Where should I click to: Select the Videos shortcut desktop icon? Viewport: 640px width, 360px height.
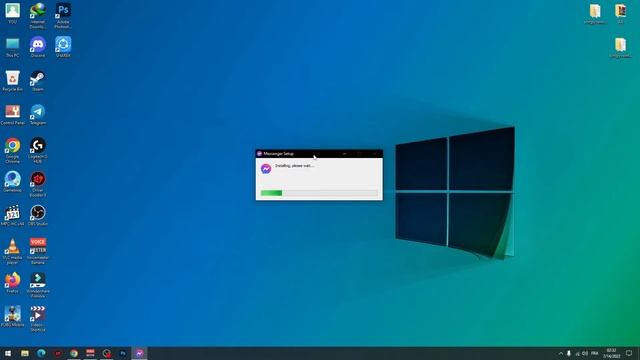click(x=38, y=319)
